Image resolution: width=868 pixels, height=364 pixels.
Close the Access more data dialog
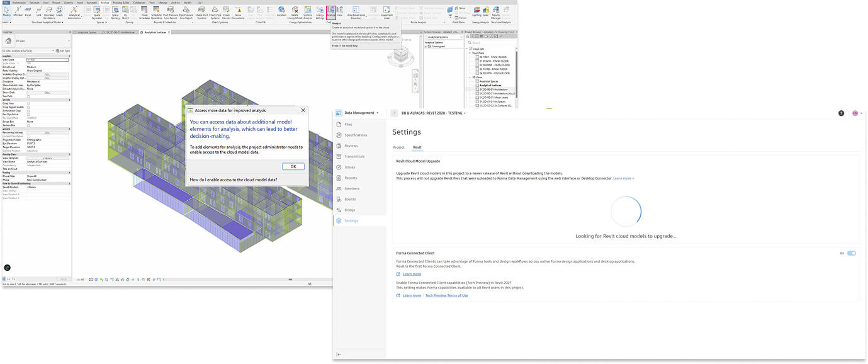tap(303, 110)
